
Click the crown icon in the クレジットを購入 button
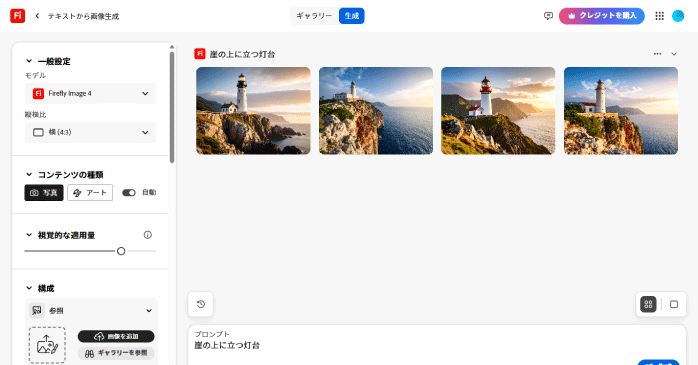point(572,16)
